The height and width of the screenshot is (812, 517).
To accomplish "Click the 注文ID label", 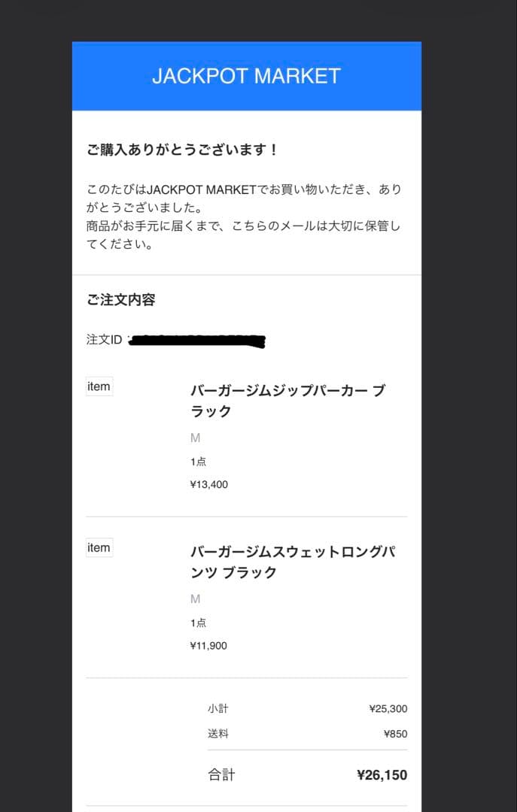I will point(105,340).
